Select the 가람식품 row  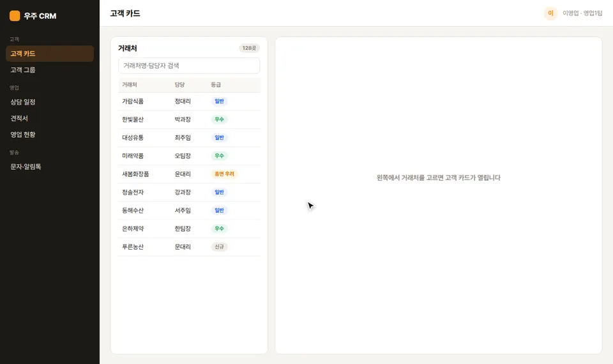point(189,102)
